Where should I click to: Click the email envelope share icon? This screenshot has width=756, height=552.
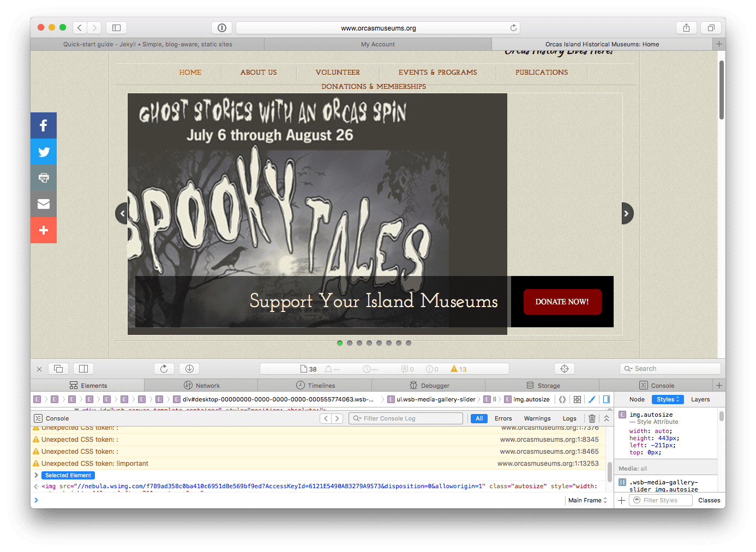point(44,204)
